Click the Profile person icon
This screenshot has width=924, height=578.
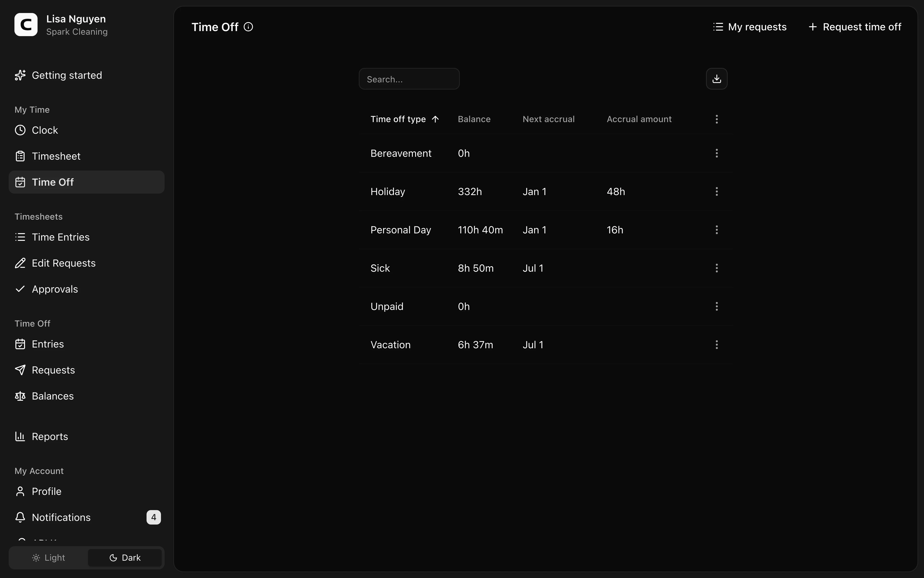(20, 492)
